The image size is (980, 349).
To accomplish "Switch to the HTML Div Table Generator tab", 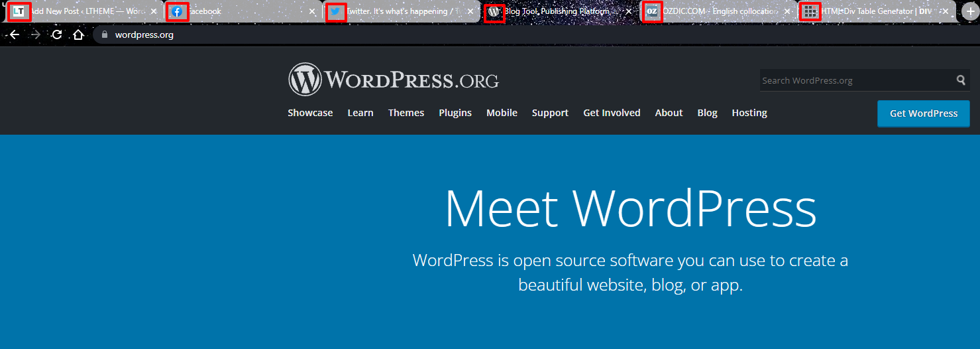I will point(876,11).
